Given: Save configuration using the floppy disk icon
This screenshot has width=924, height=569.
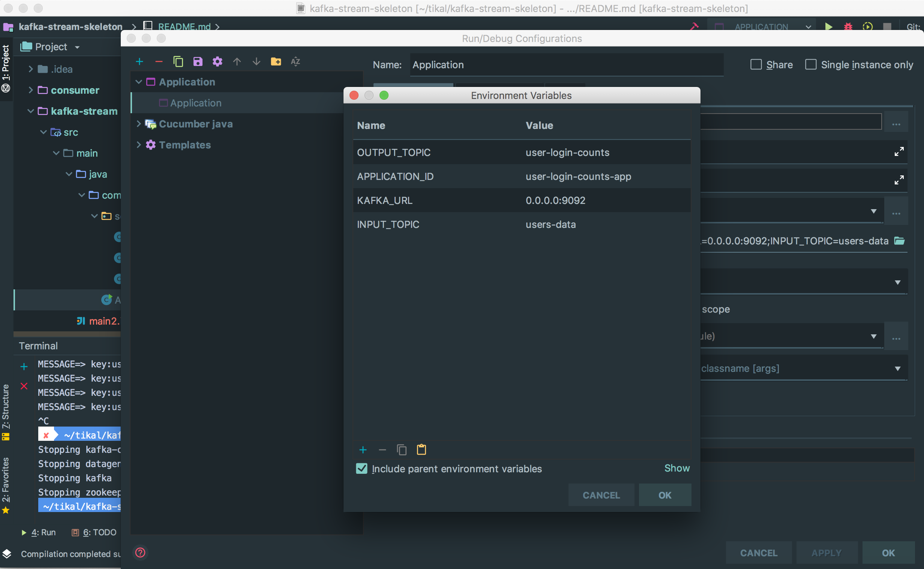Looking at the screenshot, I should pos(198,61).
